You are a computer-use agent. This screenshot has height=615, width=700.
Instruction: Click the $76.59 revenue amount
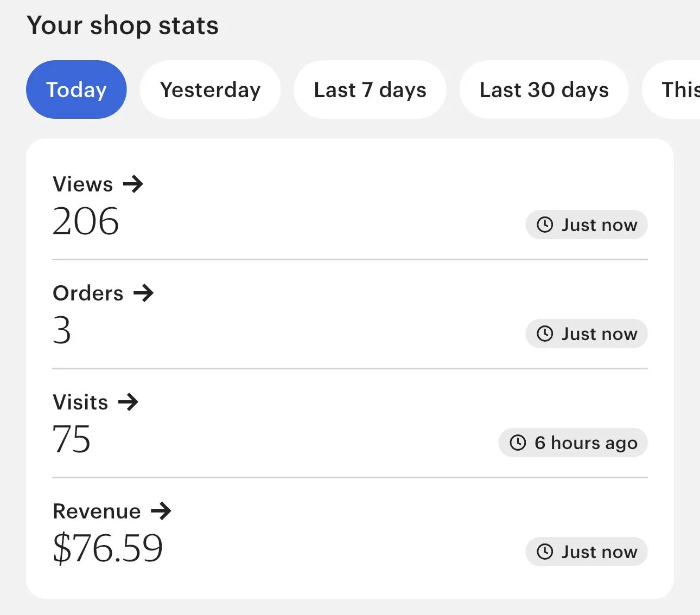(108, 548)
